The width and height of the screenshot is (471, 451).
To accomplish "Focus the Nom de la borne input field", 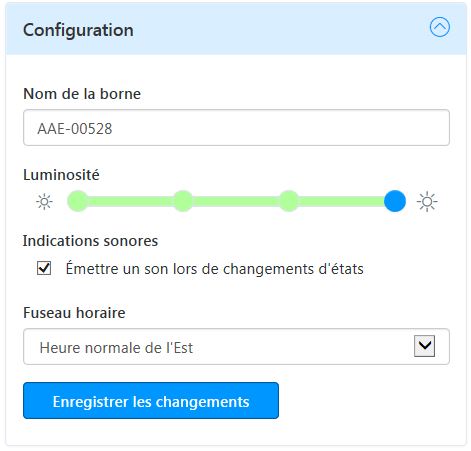I will (x=236, y=128).
